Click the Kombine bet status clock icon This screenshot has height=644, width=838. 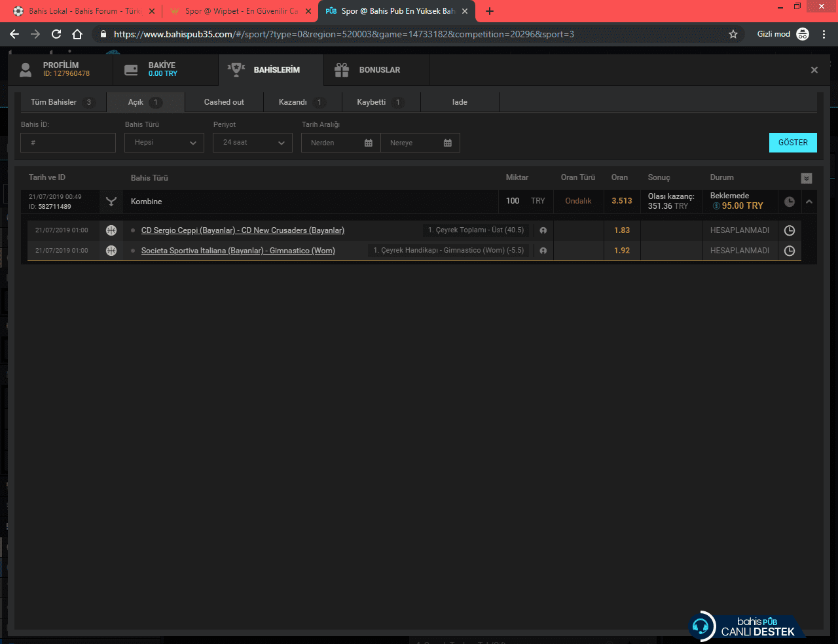(x=790, y=202)
